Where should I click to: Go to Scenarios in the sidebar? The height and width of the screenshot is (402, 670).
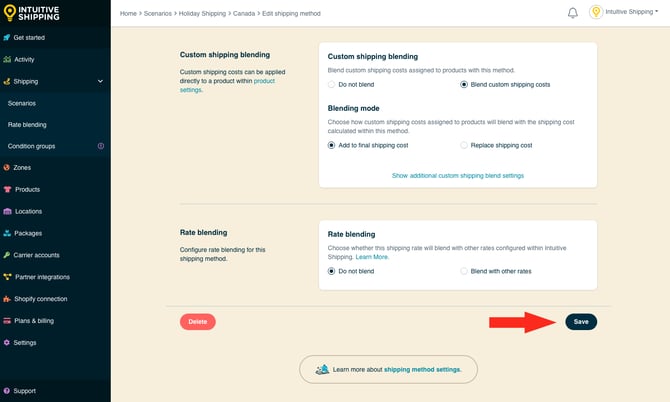coord(22,103)
